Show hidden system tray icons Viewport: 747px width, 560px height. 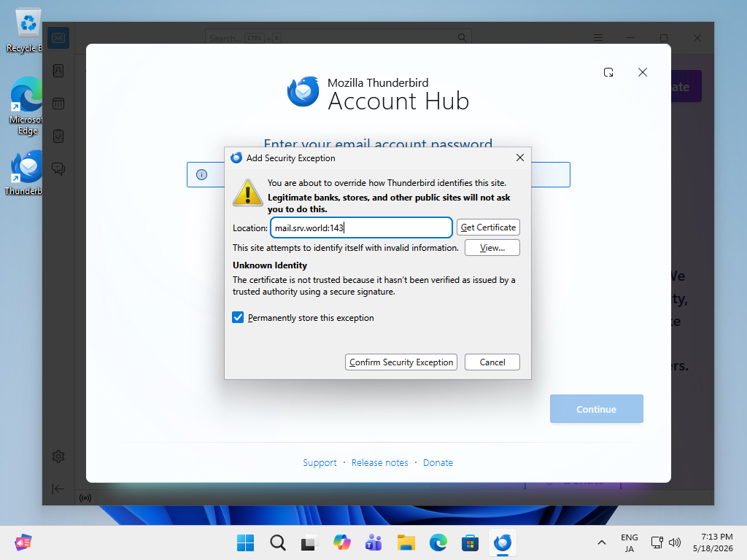pos(602,542)
